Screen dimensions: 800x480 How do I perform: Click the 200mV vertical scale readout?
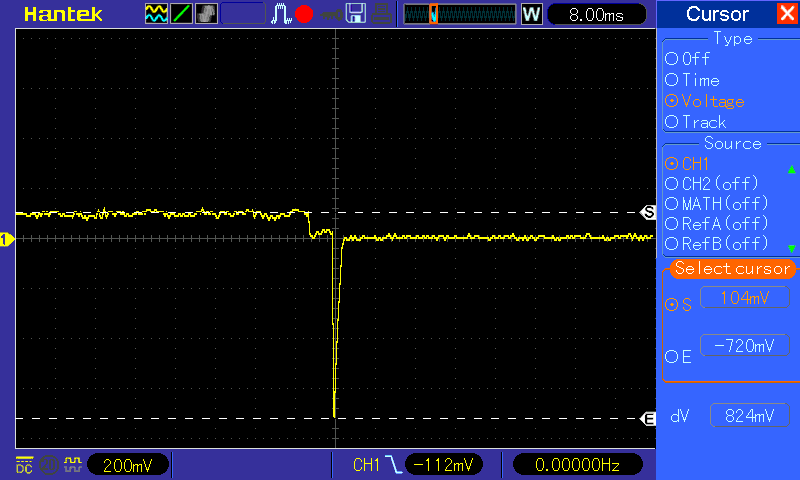(128, 465)
